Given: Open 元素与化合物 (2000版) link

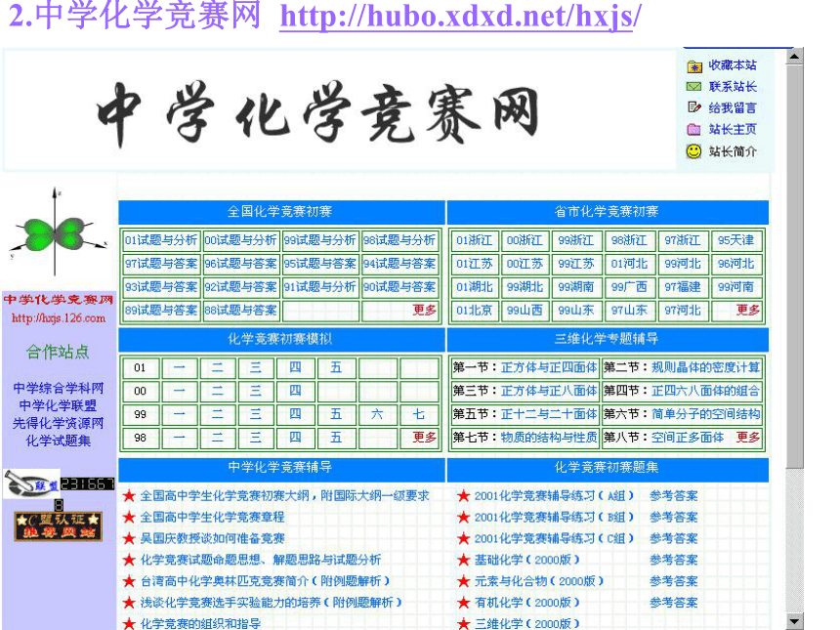Looking at the screenshot, I should click(539, 581).
